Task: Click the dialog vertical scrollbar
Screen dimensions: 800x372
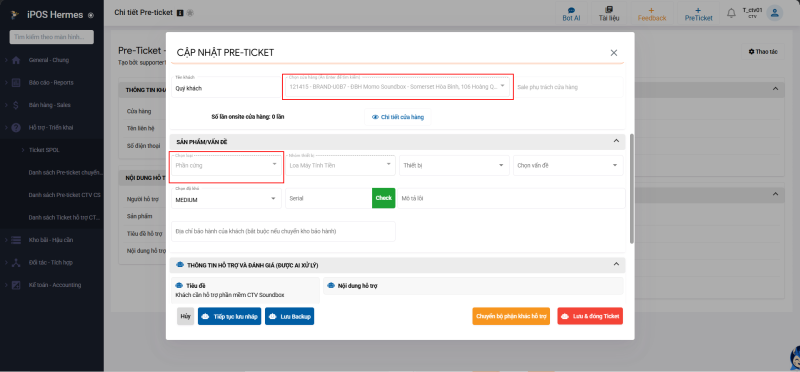Action: coord(632,188)
